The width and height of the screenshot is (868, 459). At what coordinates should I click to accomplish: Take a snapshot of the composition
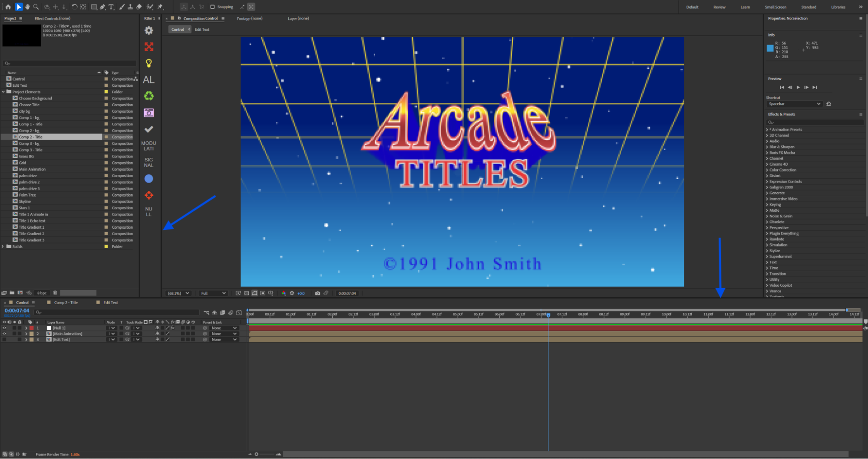point(317,293)
